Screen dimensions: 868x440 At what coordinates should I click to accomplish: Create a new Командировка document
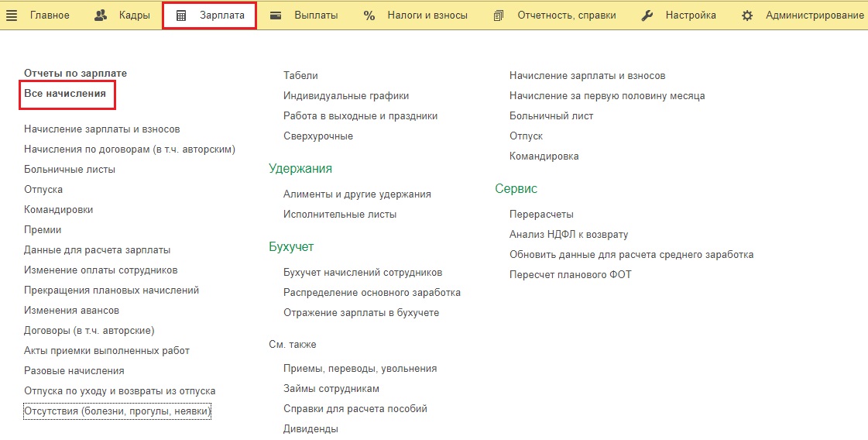click(544, 156)
